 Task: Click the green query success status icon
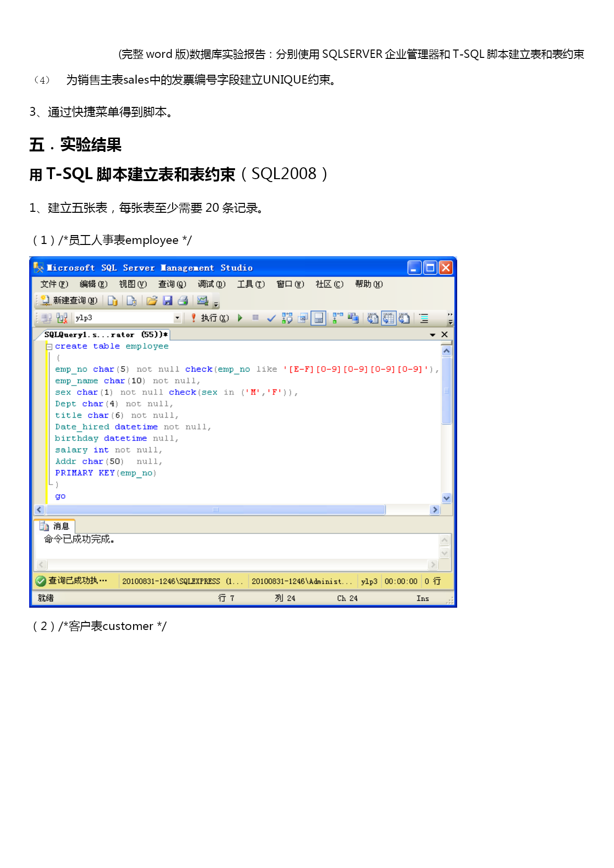(41, 581)
